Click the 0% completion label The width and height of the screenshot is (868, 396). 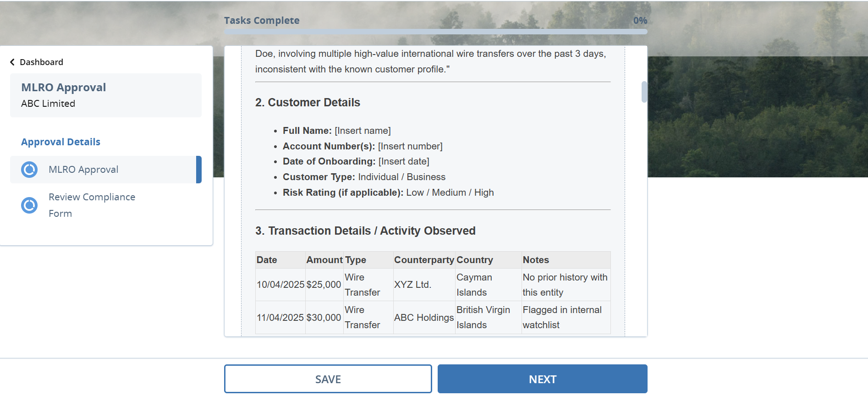point(640,21)
